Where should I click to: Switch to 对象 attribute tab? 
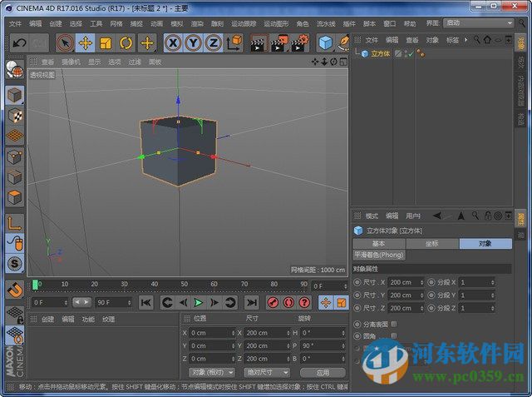click(x=485, y=244)
